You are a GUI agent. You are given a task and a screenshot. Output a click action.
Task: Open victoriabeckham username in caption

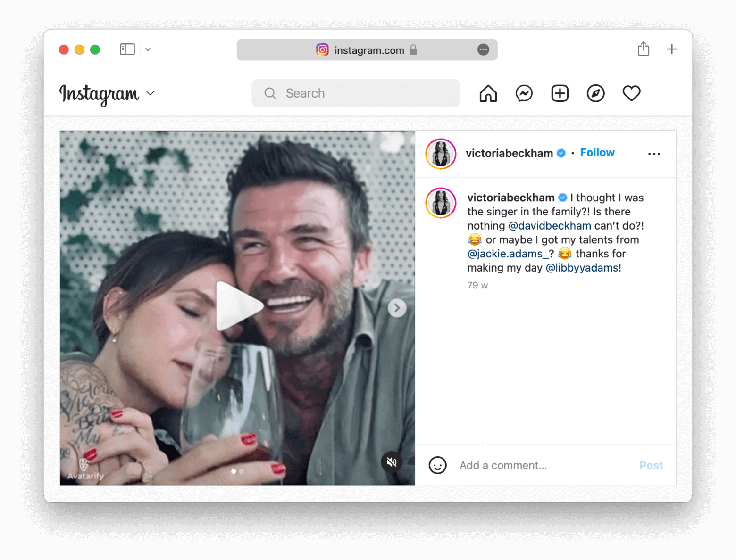[x=511, y=198]
